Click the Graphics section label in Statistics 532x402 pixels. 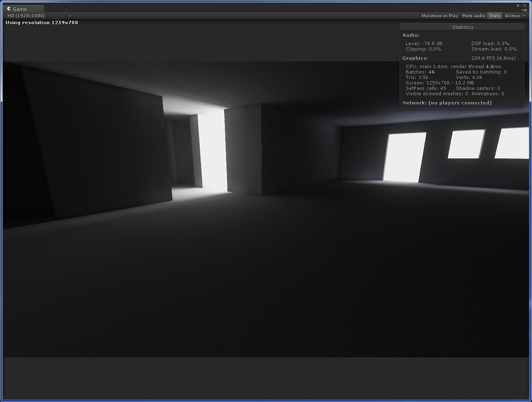pyautogui.click(x=415, y=58)
